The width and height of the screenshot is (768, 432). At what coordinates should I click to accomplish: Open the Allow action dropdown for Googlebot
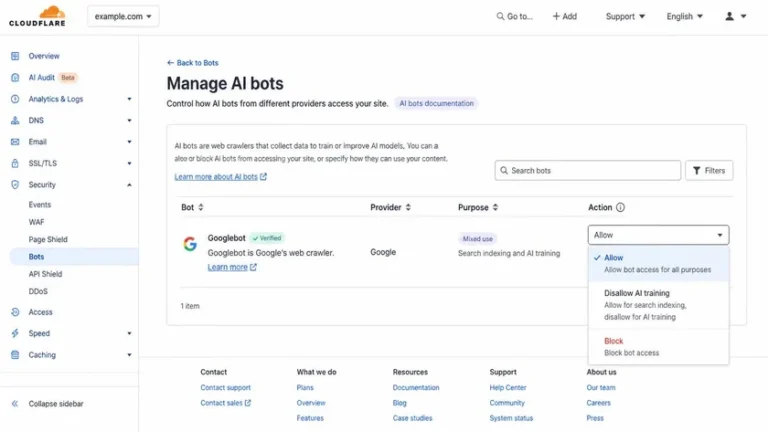658,235
